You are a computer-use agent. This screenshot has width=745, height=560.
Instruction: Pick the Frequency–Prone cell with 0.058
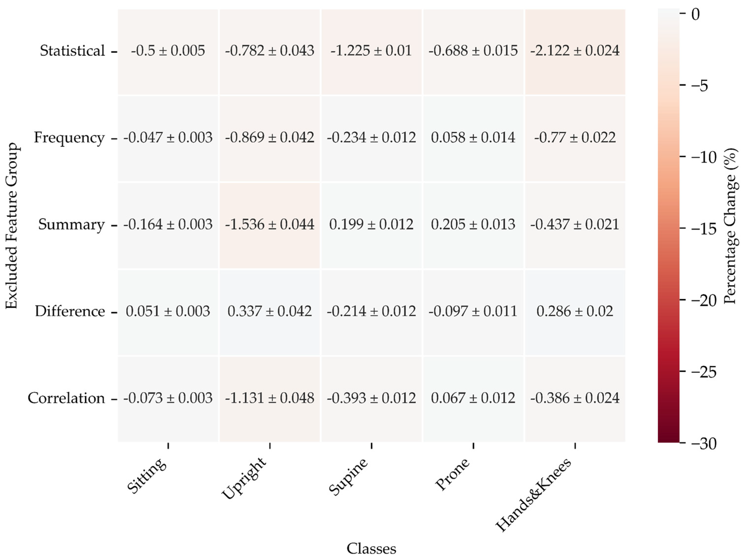click(473, 138)
